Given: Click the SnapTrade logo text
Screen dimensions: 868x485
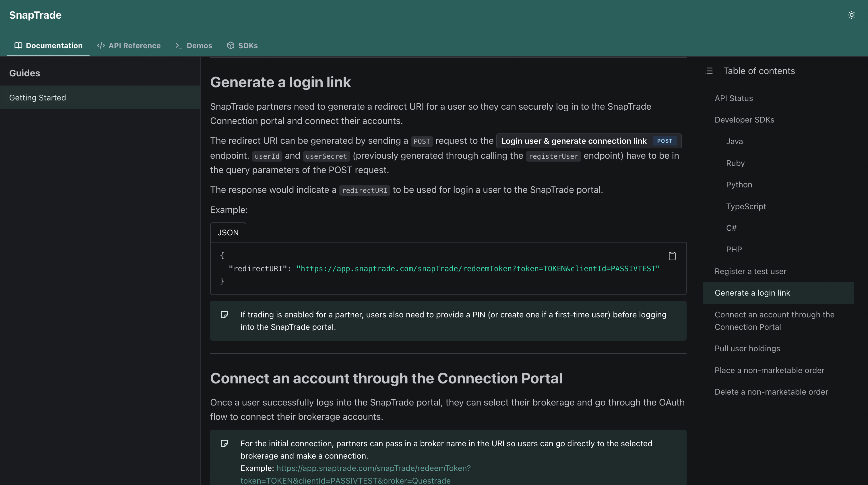Looking at the screenshot, I should pyautogui.click(x=35, y=15).
